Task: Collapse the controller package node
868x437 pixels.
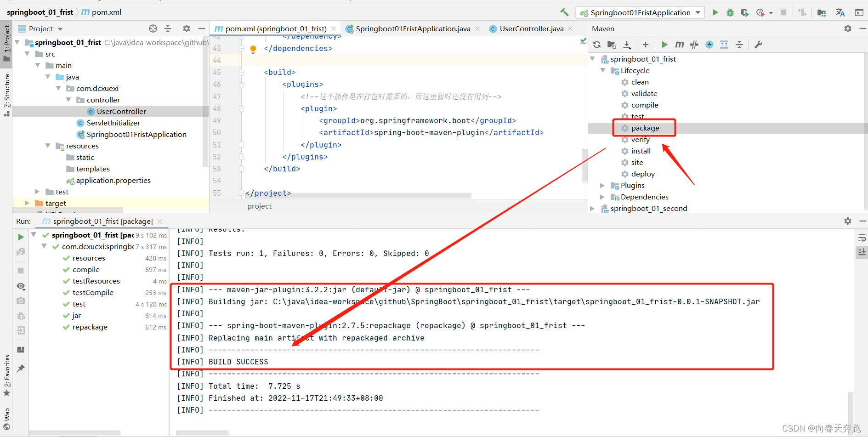Action: click(x=68, y=100)
